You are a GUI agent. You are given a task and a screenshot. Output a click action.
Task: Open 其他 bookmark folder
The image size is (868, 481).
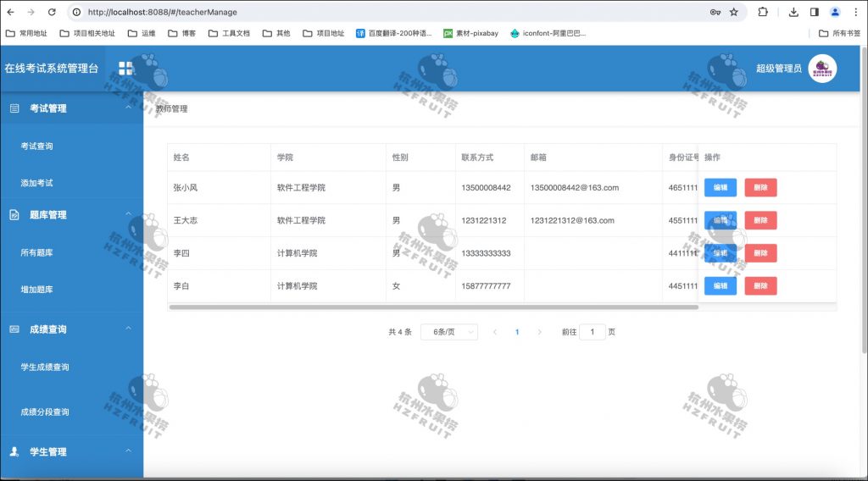click(275, 33)
